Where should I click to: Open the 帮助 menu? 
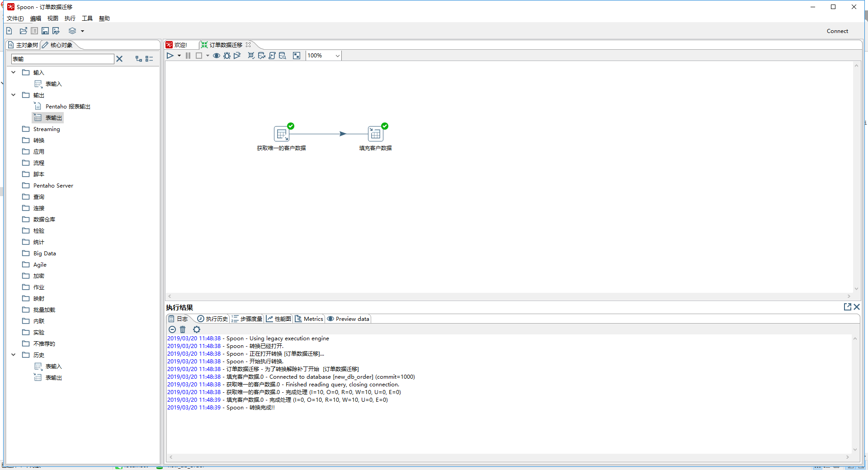coord(104,19)
